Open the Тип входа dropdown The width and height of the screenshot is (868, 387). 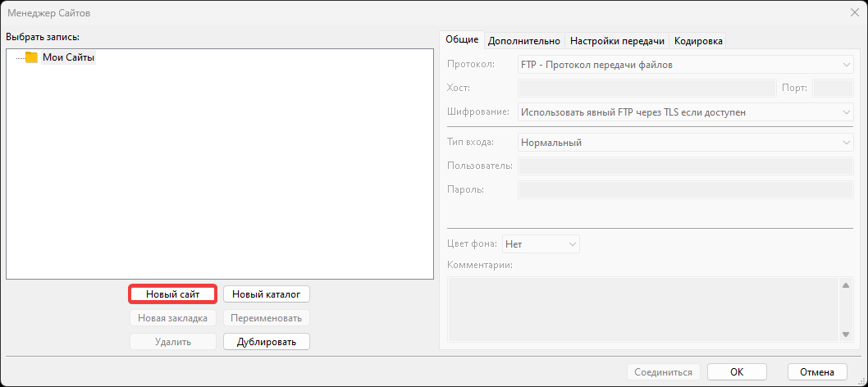coord(685,143)
